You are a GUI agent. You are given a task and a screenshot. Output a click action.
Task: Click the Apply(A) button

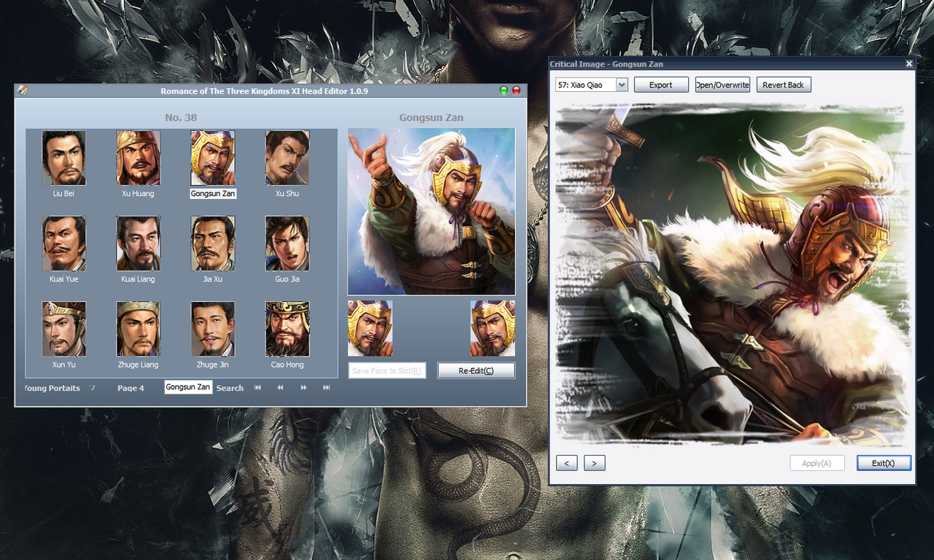pyautogui.click(x=817, y=463)
